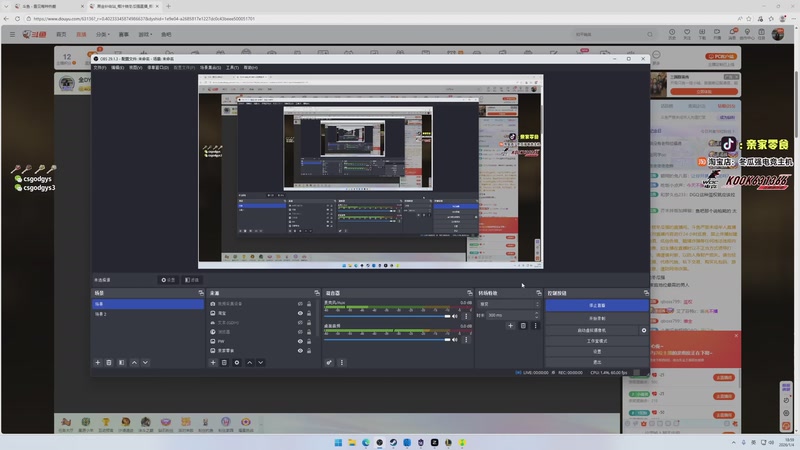Adjust the microphone volume slider in the mixer
The height and width of the screenshot is (450, 800).
click(x=387, y=316)
